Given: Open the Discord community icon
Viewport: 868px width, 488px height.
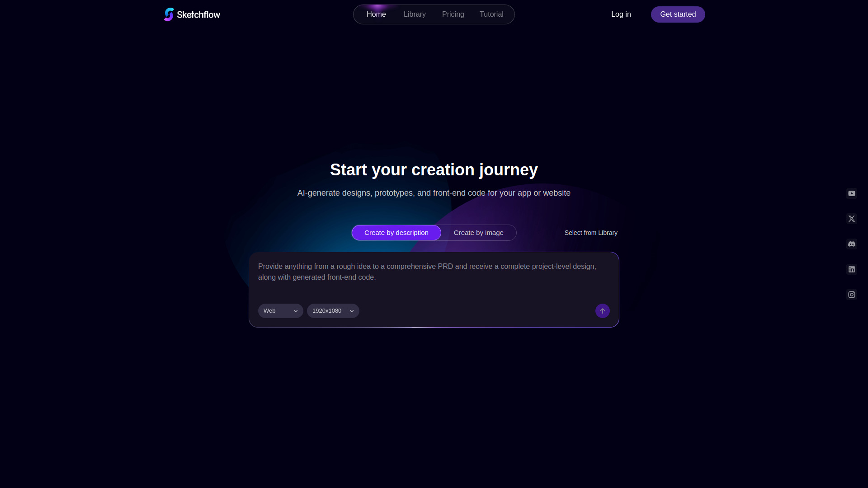Looking at the screenshot, I should coord(852,244).
